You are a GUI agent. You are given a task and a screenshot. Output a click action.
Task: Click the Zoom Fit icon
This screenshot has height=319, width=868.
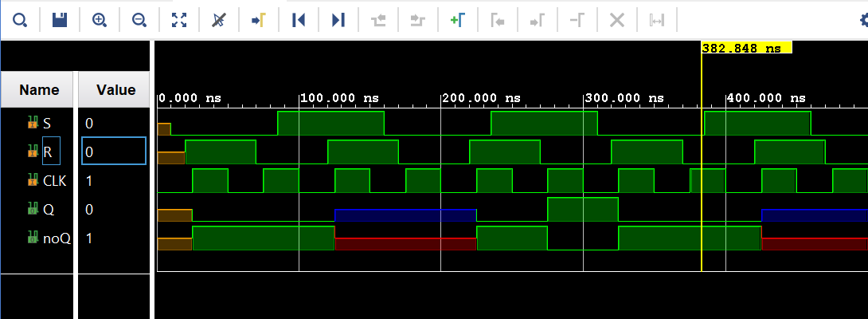point(179,21)
